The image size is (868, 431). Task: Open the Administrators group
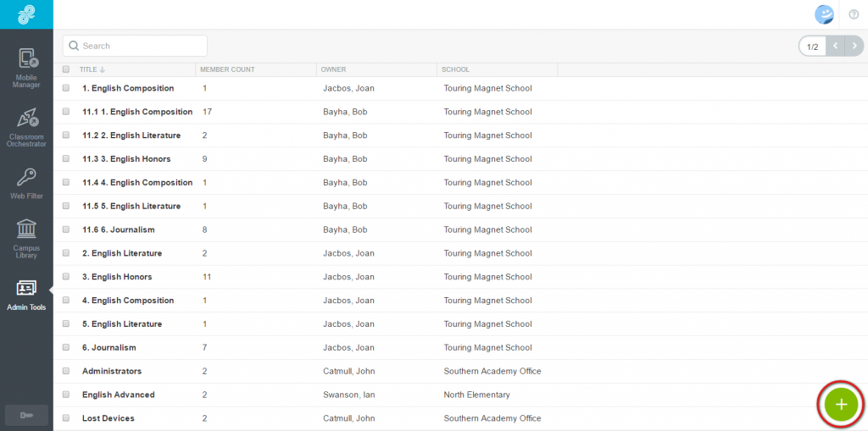point(112,371)
